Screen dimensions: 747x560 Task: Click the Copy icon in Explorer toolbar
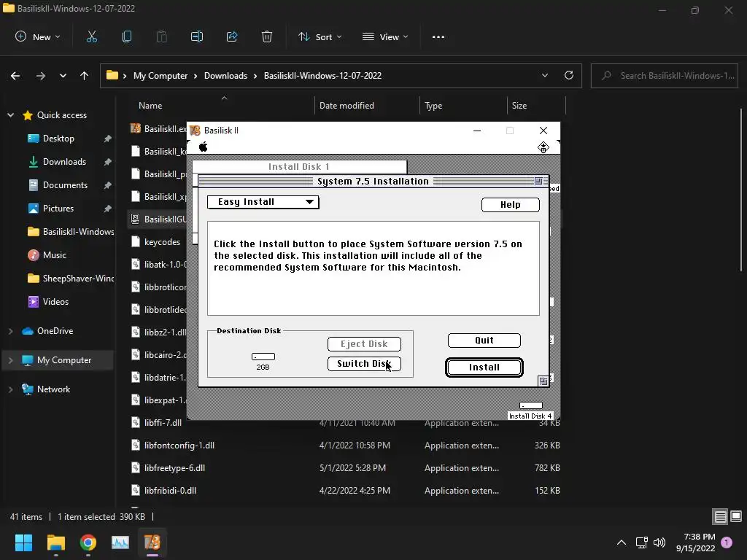coord(127,36)
